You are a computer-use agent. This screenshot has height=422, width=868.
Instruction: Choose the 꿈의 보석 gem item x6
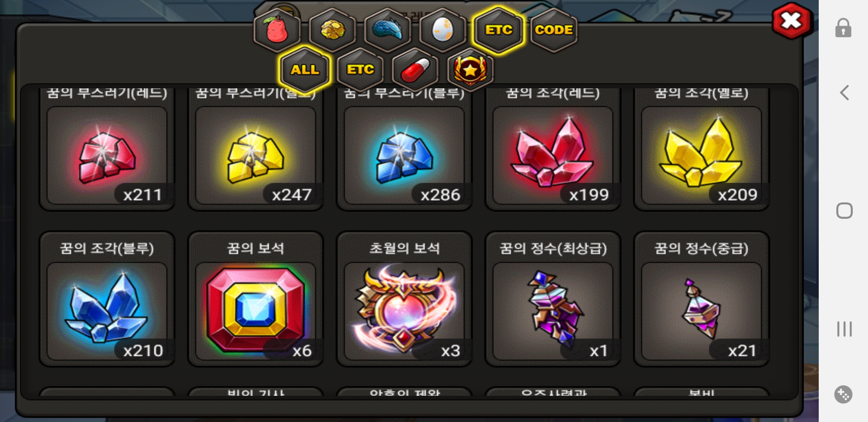pyautogui.click(x=255, y=299)
